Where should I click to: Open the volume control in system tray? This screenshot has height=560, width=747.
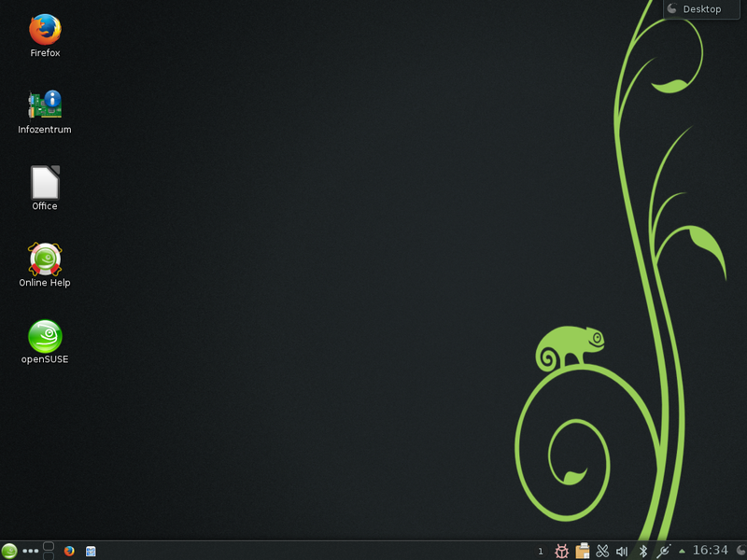tap(622, 551)
